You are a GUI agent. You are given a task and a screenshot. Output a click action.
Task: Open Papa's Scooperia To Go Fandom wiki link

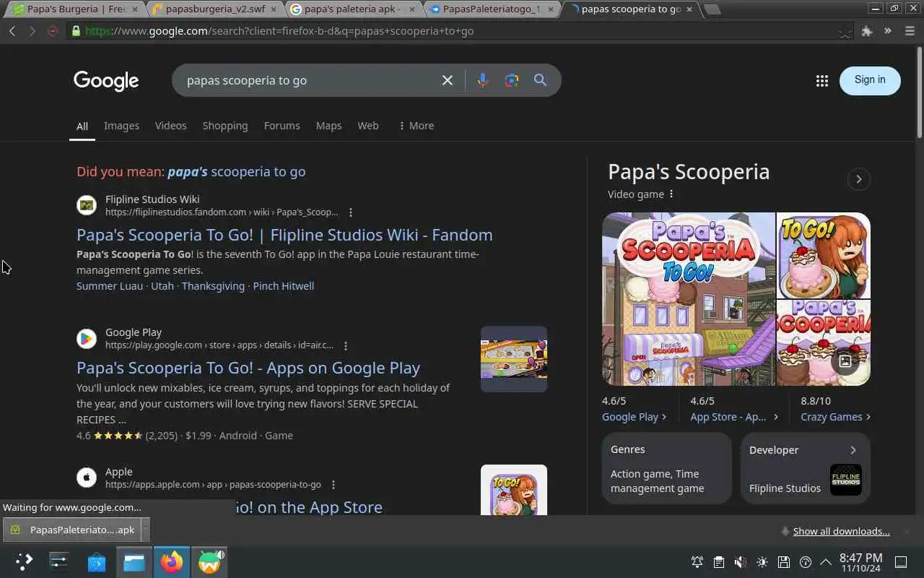click(x=284, y=235)
